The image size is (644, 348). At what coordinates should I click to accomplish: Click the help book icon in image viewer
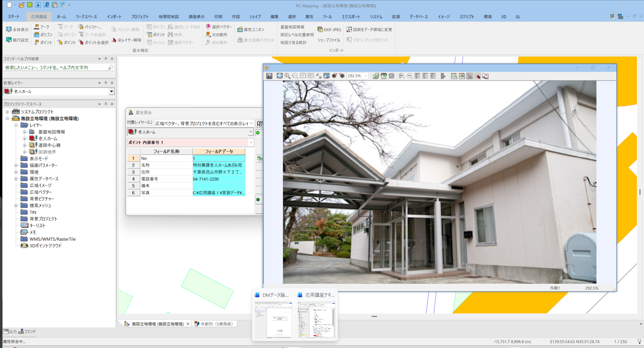pyautogui.click(x=486, y=76)
